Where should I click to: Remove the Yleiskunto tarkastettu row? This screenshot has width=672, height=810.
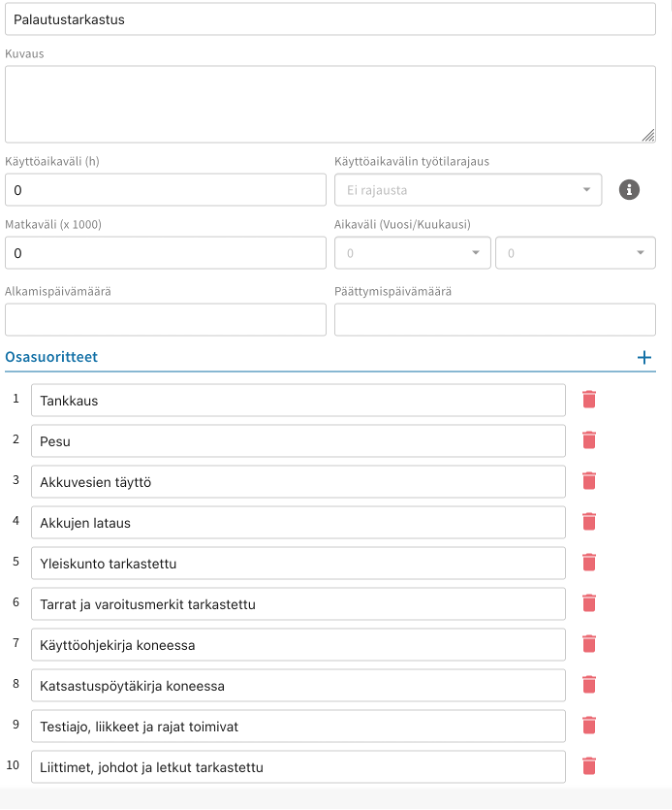point(589,562)
